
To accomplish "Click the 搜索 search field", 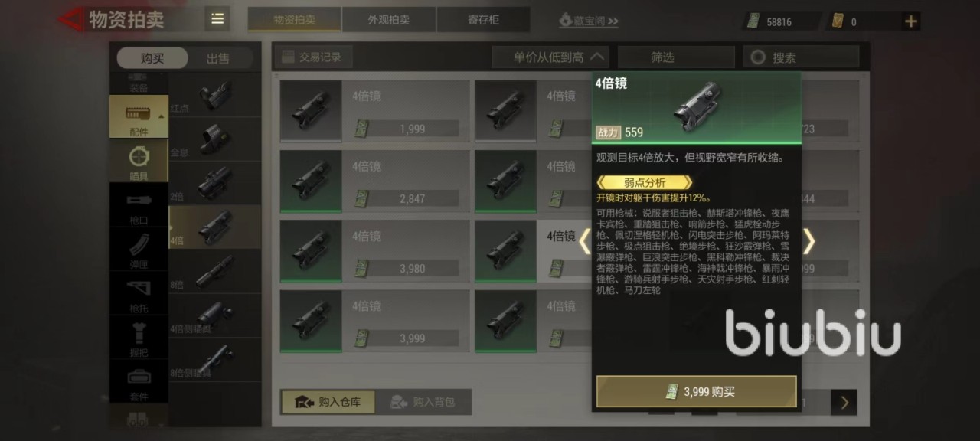I will [x=801, y=57].
